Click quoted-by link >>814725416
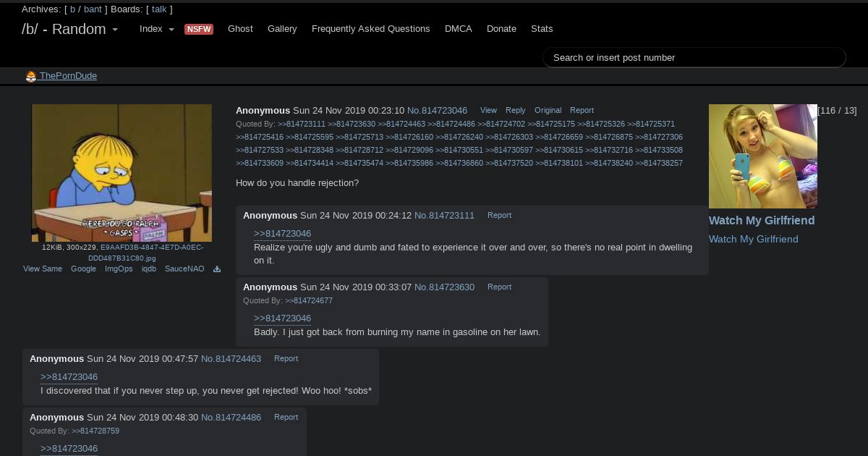 [x=260, y=137]
